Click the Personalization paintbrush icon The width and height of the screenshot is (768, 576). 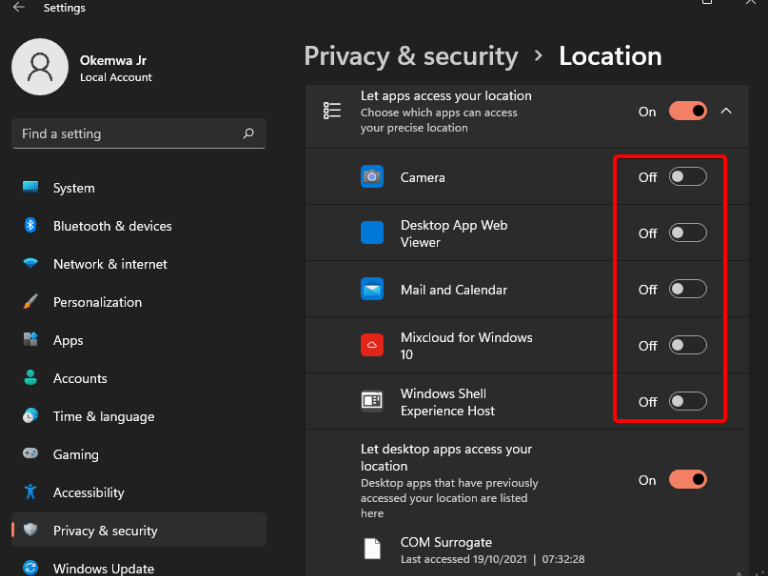[x=30, y=301]
